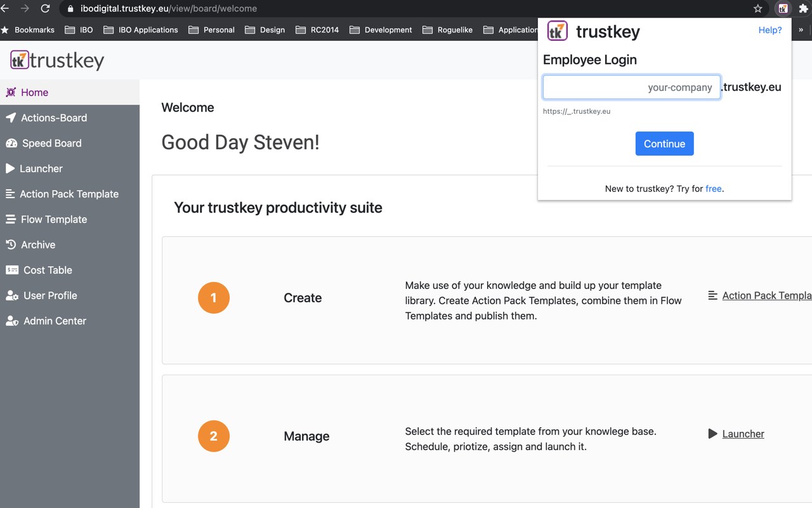Open Launcher from the sidebar
The image size is (812, 508).
click(70, 168)
